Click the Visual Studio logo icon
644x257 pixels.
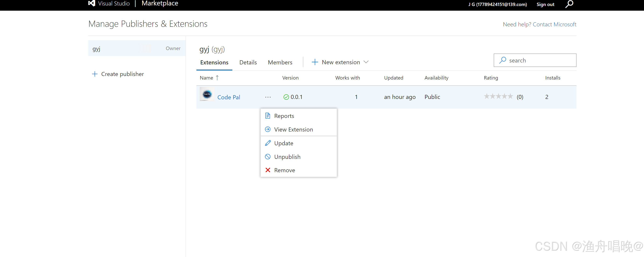[x=92, y=3]
